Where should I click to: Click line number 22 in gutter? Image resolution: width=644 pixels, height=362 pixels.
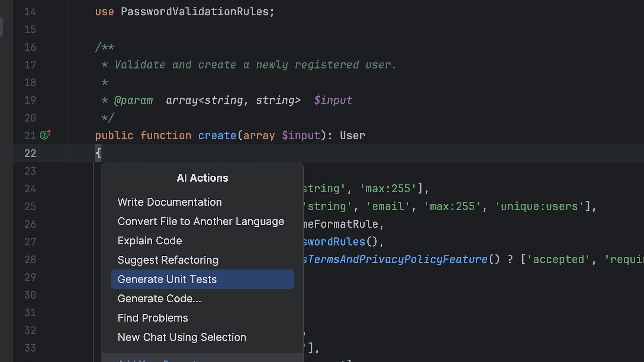coord(30,153)
